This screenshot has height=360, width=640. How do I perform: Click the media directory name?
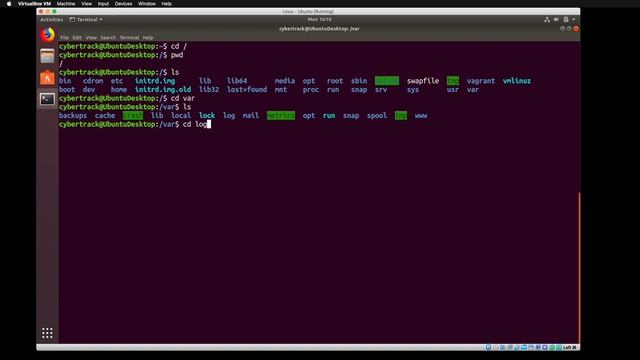[x=284, y=81]
